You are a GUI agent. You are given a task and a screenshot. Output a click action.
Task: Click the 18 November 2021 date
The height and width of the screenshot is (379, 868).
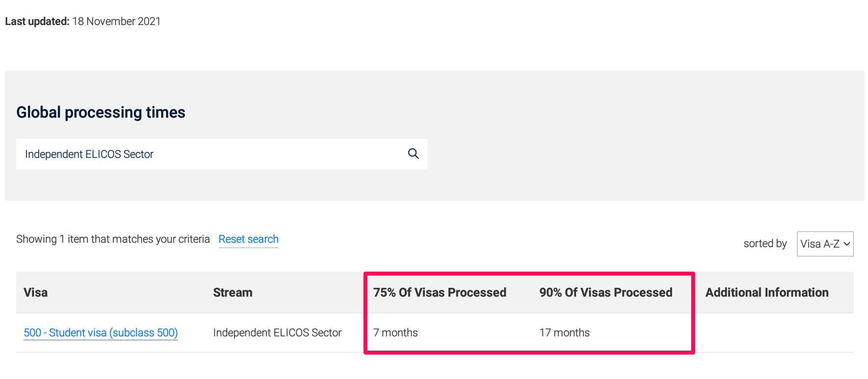point(117,22)
